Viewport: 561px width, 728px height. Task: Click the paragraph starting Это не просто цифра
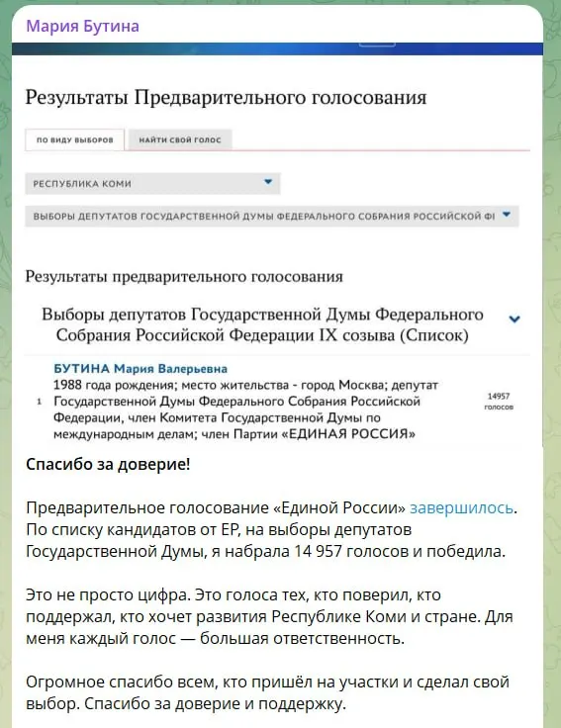coord(269,616)
